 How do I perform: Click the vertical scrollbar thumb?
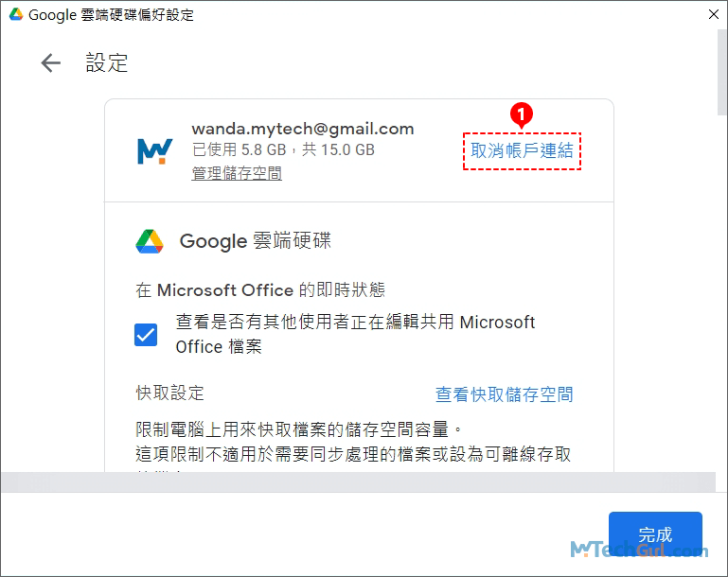(x=722, y=72)
